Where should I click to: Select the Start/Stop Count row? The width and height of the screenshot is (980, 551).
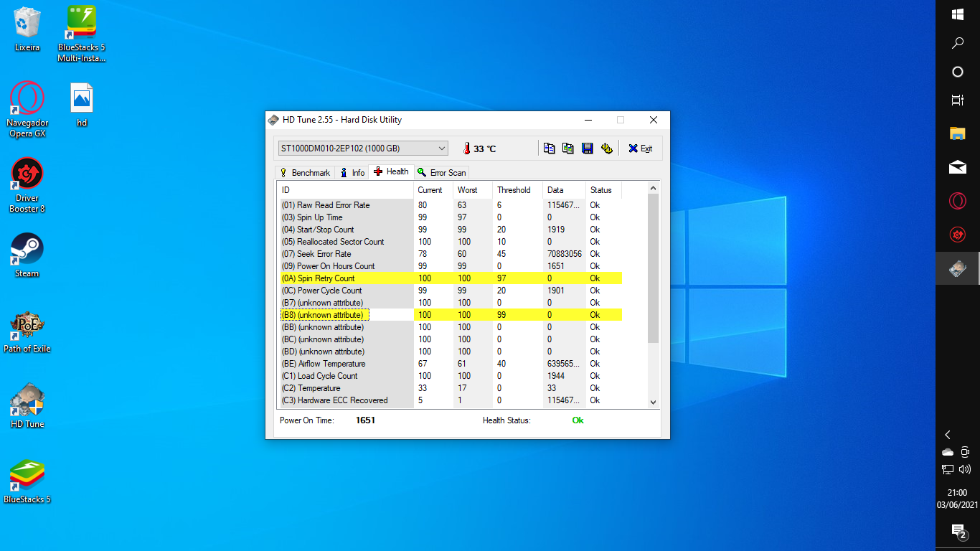(450, 230)
